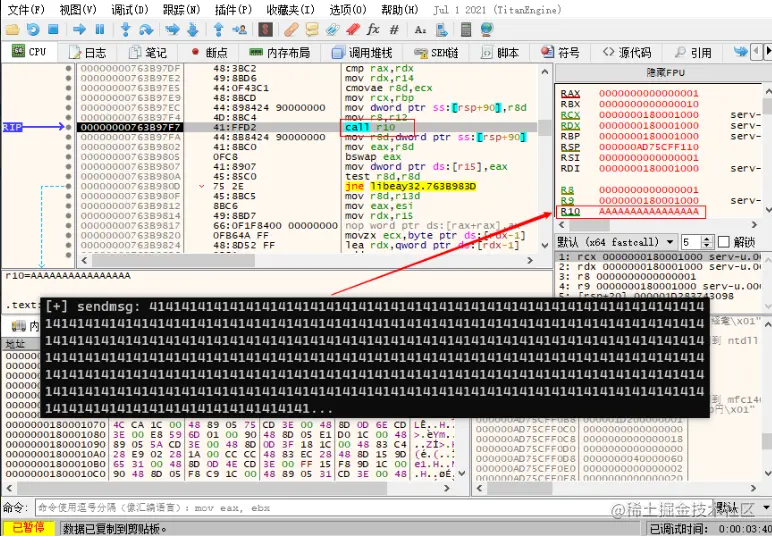772x536 pixels.
Task: Click the Pause execution icon
Action: click(x=100, y=30)
